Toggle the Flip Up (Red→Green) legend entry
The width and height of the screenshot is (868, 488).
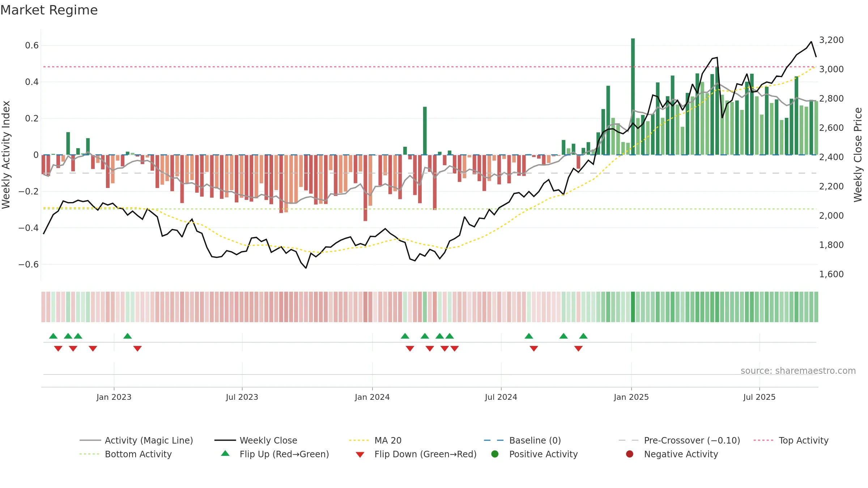coord(275,454)
